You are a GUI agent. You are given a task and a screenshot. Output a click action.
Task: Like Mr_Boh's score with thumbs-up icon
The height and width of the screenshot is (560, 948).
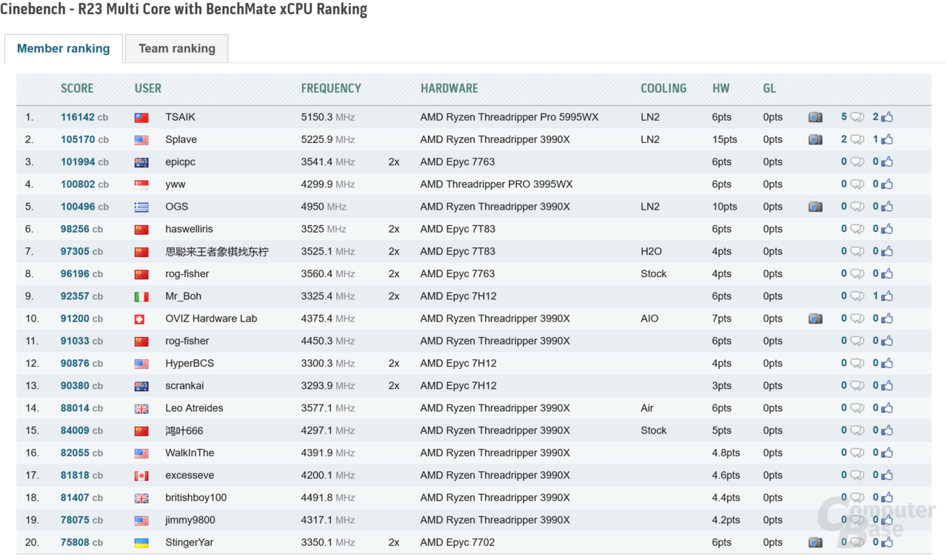pyautogui.click(x=887, y=296)
